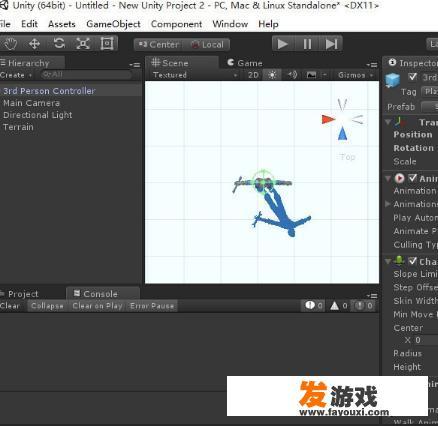The height and width of the screenshot is (426, 438).
Task: Collapse the Transform component
Action: click(x=388, y=122)
